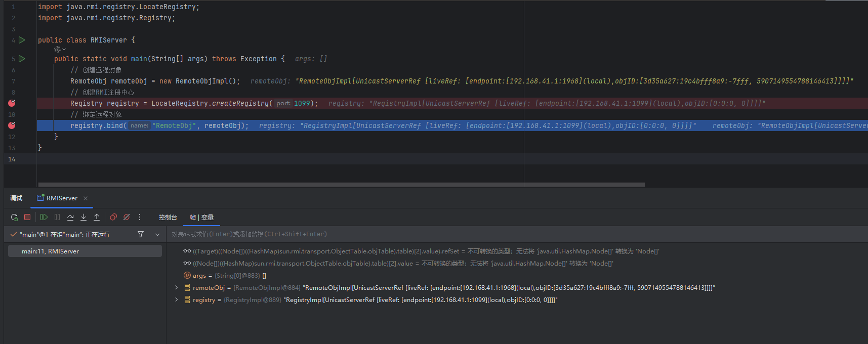Screen dimensions: 868x344
Task: Select the 帧 | 变量 tab
Action: point(201,218)
